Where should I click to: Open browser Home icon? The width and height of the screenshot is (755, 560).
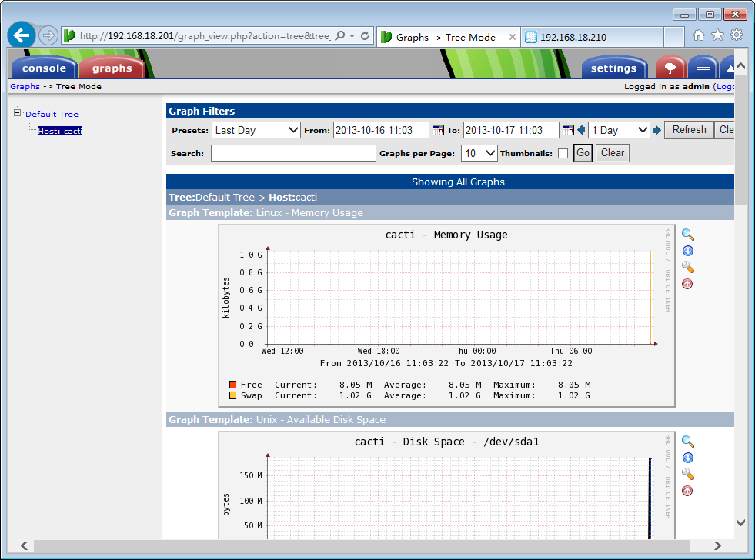tap(699, 35)
